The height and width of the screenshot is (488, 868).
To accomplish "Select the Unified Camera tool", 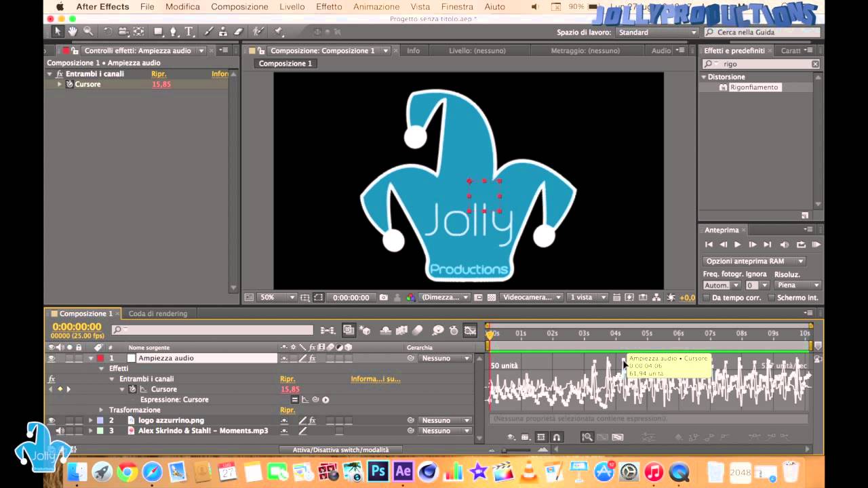I will [123, 31].
